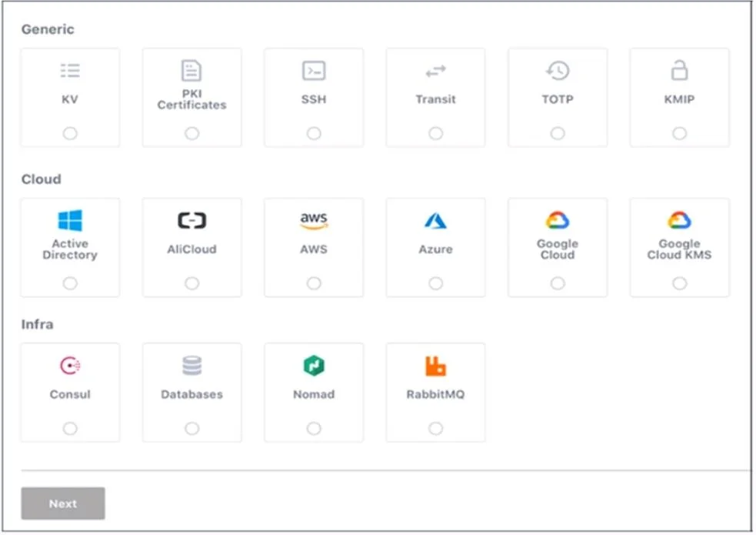Image resolution: width=756 pixels, height=535 pixels.
Task: Click the Azure label text
Action: [x=436, y=249]
